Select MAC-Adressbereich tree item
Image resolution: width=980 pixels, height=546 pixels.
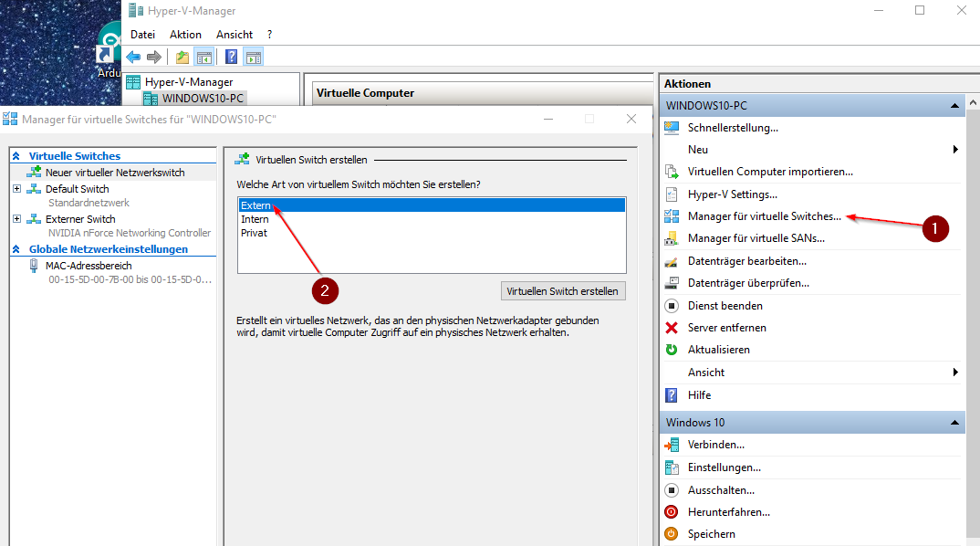pyautogui.click(x=89, y=266)
